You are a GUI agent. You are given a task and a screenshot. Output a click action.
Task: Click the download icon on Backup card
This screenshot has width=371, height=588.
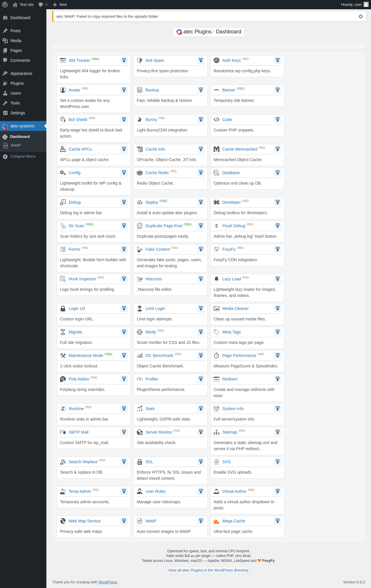201,90
